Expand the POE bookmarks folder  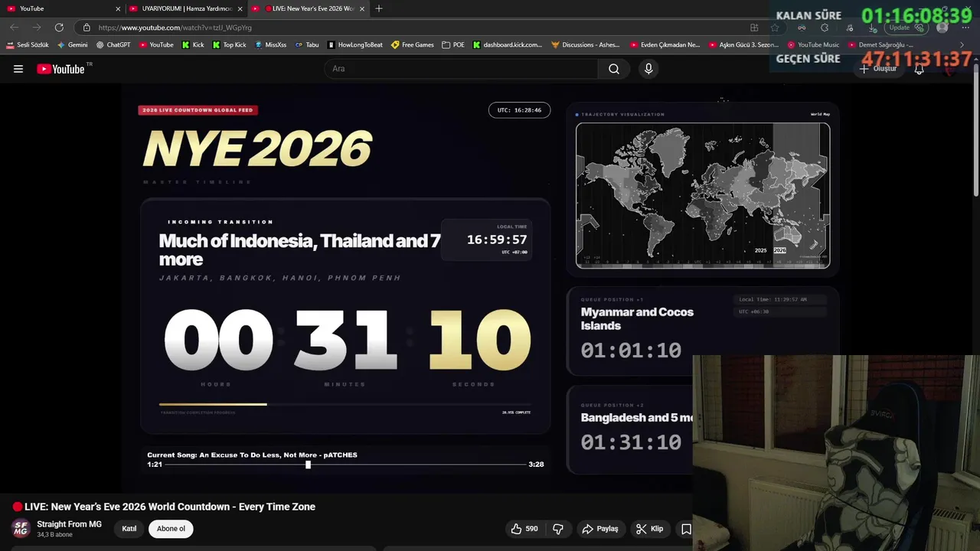click(453, 45)
